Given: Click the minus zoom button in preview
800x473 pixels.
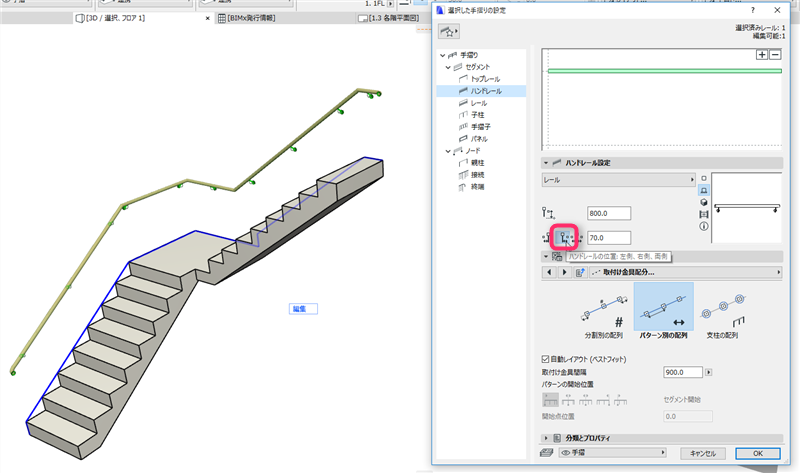Looking at the screenshot, I should (x=775, y=55).
